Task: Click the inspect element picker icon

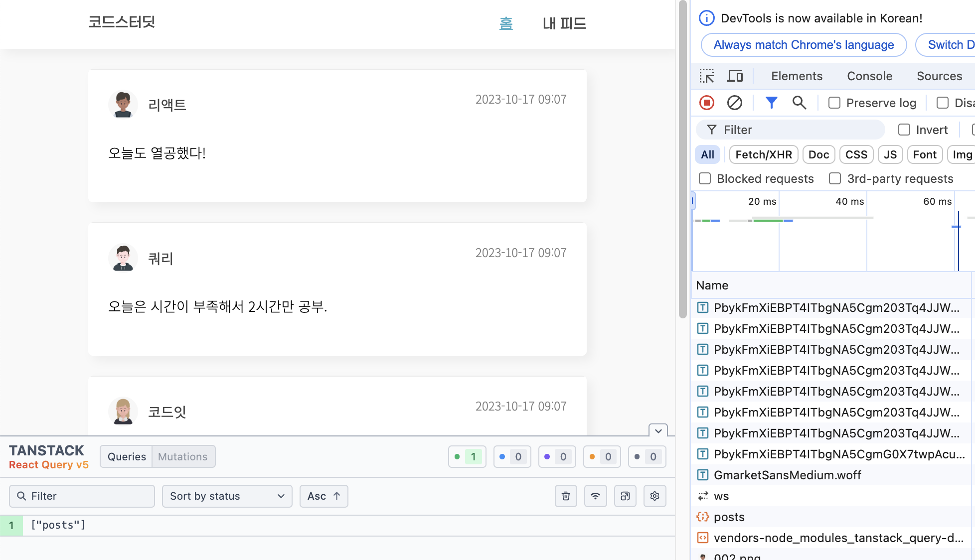Action: tap(707, 76)
